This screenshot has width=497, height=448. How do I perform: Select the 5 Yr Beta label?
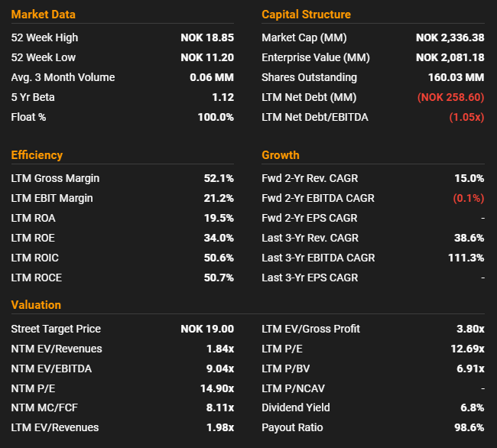click(x=33, y=97)
